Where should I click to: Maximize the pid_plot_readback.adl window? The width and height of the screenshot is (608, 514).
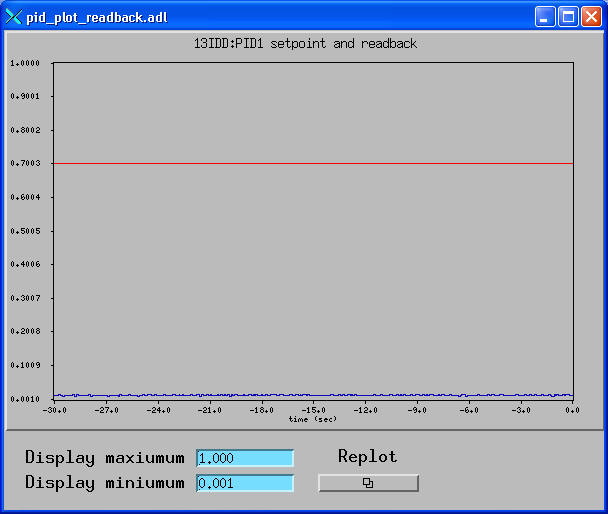tap(568, 17)
